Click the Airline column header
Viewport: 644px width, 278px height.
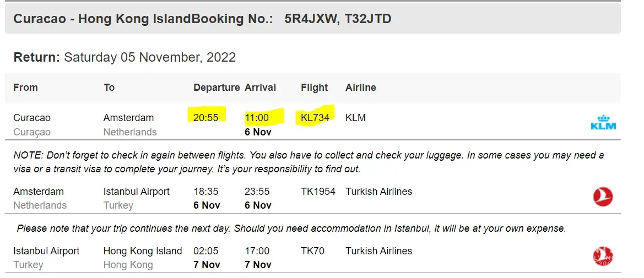tap(360, 88)
